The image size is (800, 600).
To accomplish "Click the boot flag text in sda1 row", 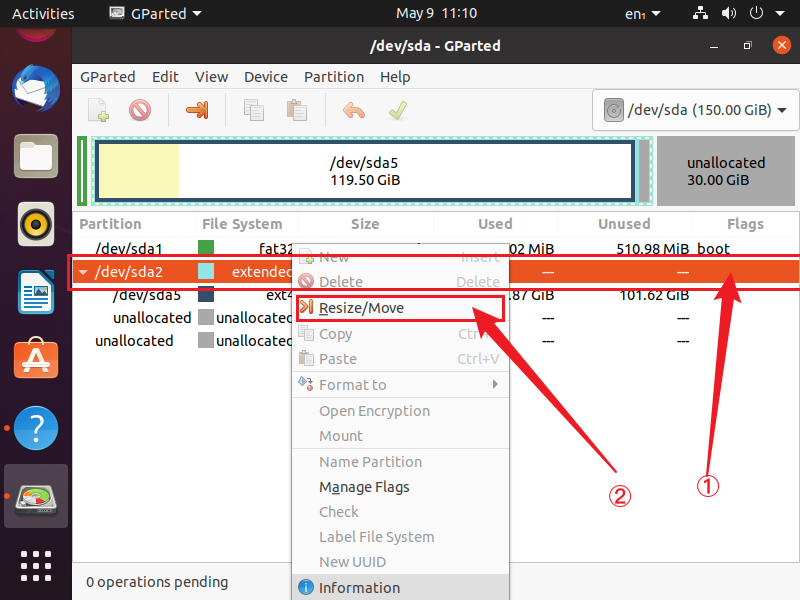I will 713,248.
